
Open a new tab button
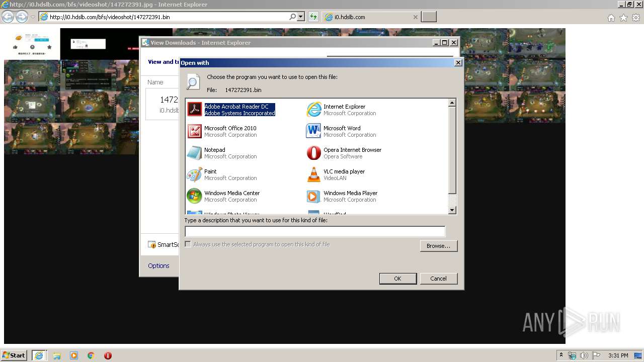point(429,17)
